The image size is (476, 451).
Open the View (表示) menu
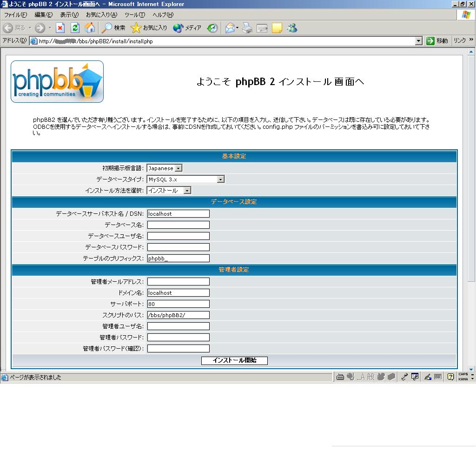tap(69, 14)
